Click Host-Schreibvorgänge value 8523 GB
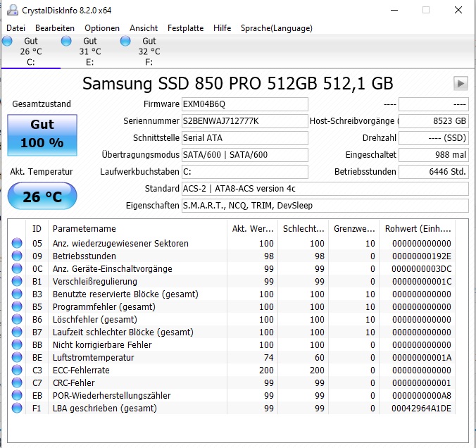 tap(434, 121)
